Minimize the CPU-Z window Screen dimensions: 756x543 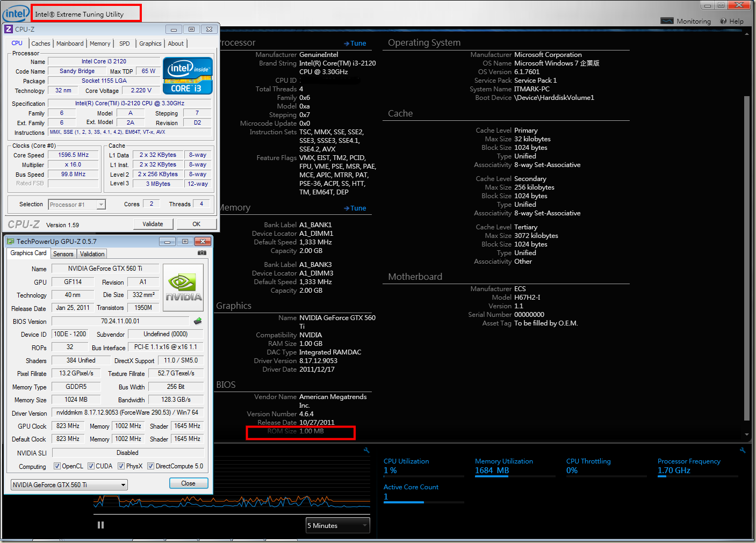coord(173,30)
